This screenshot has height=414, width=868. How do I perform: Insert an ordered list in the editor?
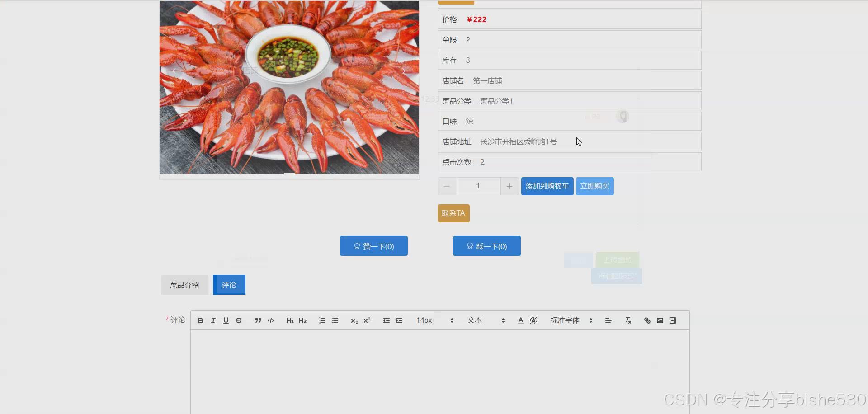(322, 320)
